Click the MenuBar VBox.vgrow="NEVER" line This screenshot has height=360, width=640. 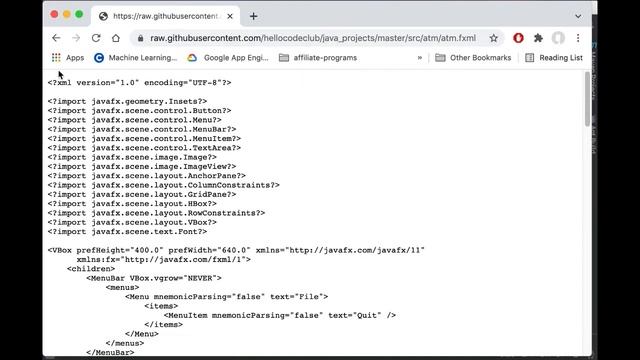[154, 278]
